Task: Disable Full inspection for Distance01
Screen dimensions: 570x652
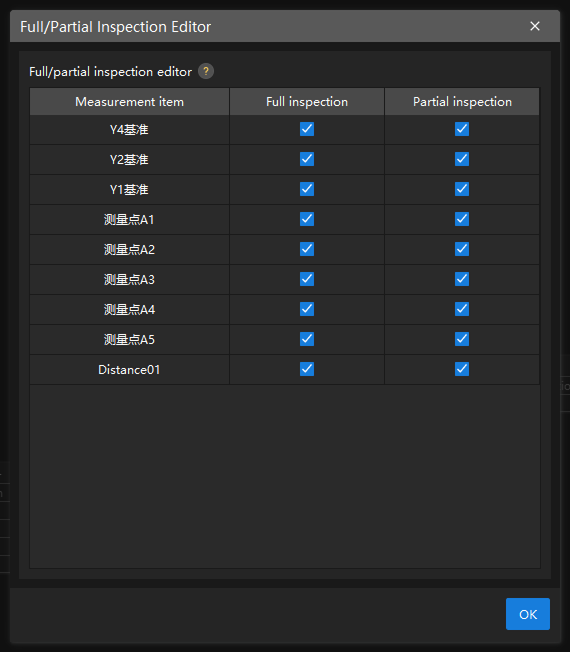Action: click(x=307, y=369)
